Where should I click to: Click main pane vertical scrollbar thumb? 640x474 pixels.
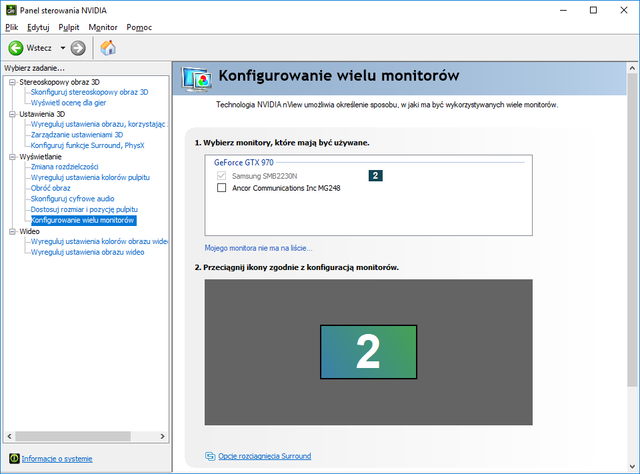tap(632, 230)
